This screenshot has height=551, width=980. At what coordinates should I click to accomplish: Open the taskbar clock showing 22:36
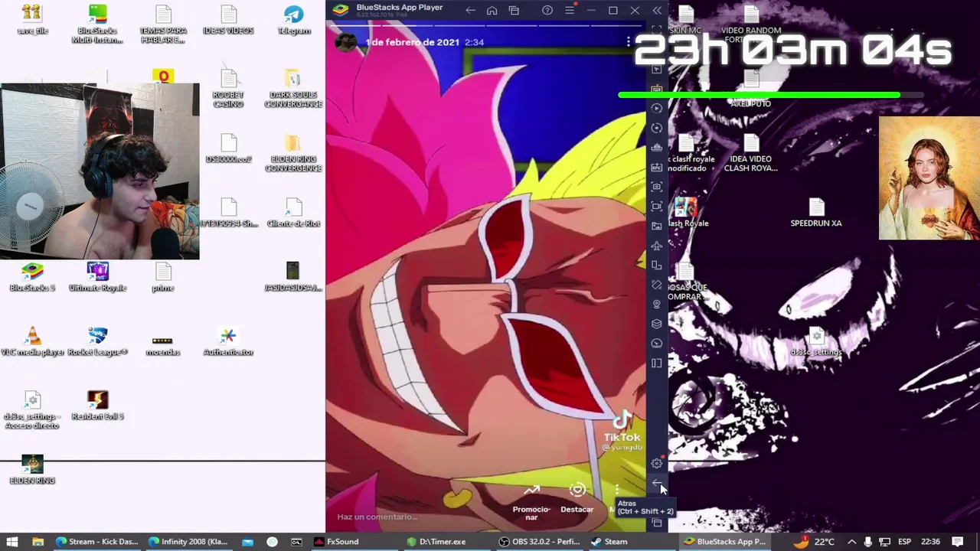pos(930,542)
